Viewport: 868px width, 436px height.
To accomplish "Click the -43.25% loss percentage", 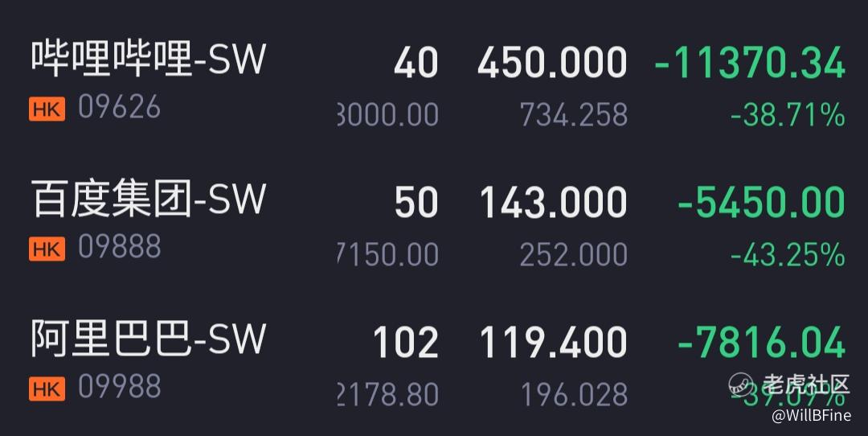I will coord(788,255).
